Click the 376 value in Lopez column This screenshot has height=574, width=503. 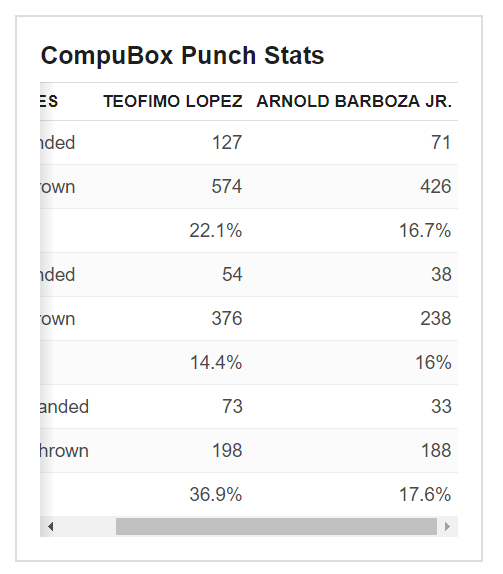click(x=227, y=318)
